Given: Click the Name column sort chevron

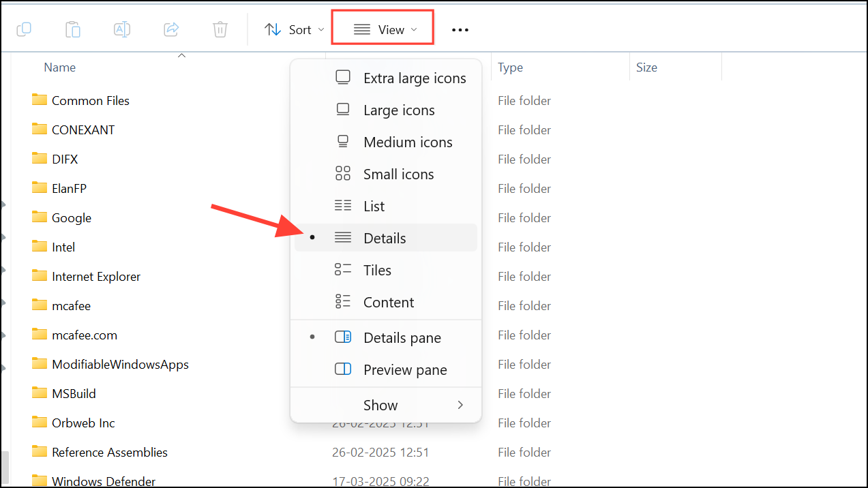Looking at the screenshot, I should pyautogui.click(x=181, y=56).
